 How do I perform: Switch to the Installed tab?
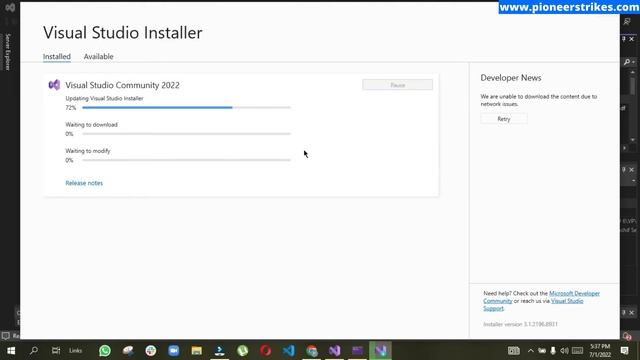pyautogui.click(x=57, y=57)
